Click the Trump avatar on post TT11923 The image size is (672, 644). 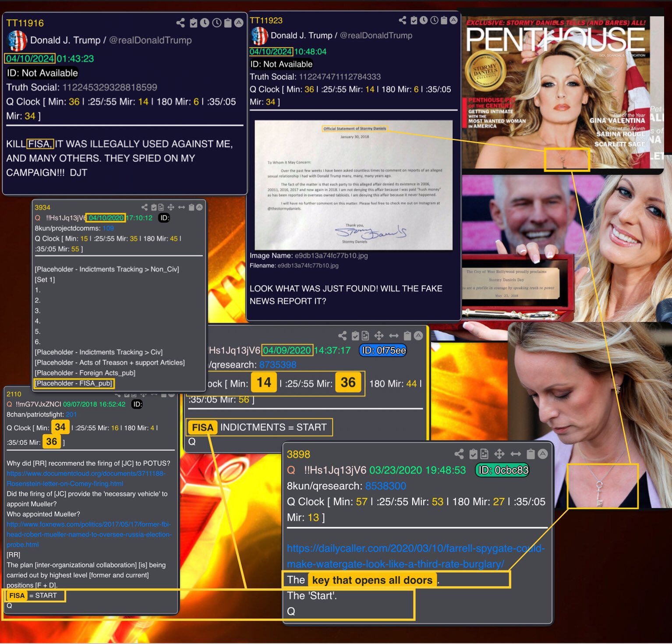coord(259,36)
